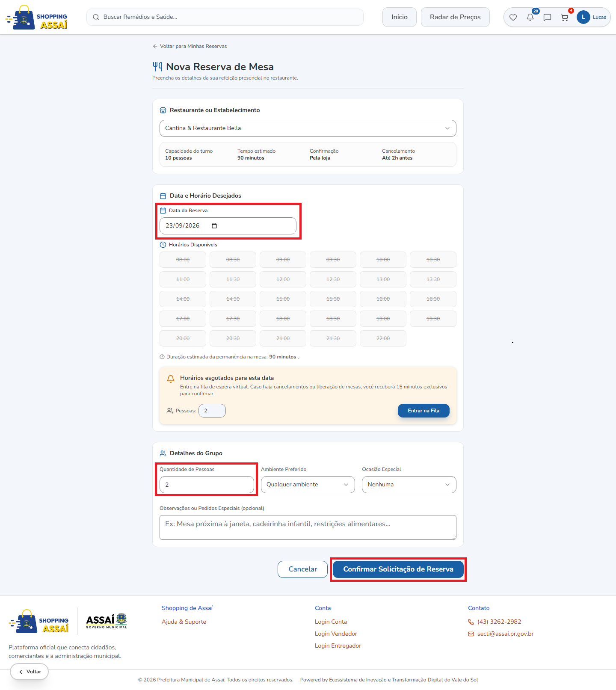616x690 pixels.
Task: Click the Quantidade de Pessoas field
Action: [x=207, y=485]
